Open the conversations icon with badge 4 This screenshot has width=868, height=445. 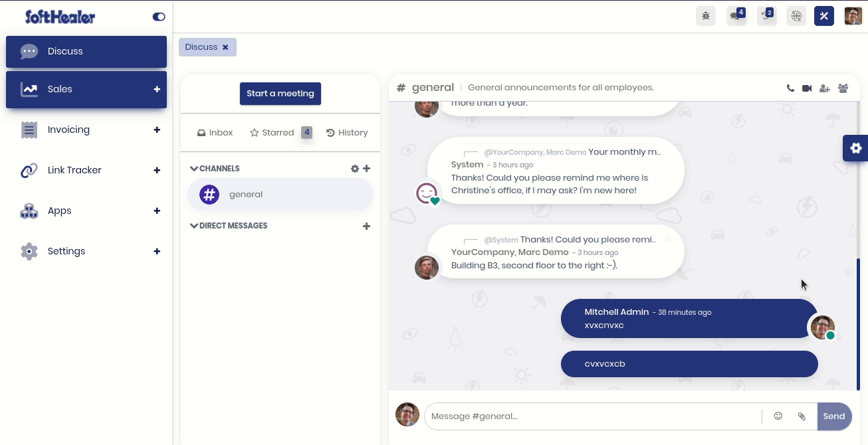(x=736, y=16)
